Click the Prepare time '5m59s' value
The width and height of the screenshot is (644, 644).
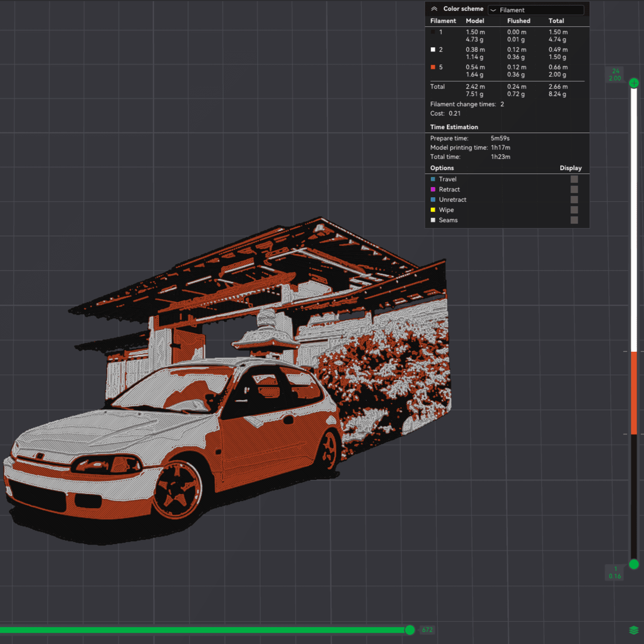(x=500, y=138)
